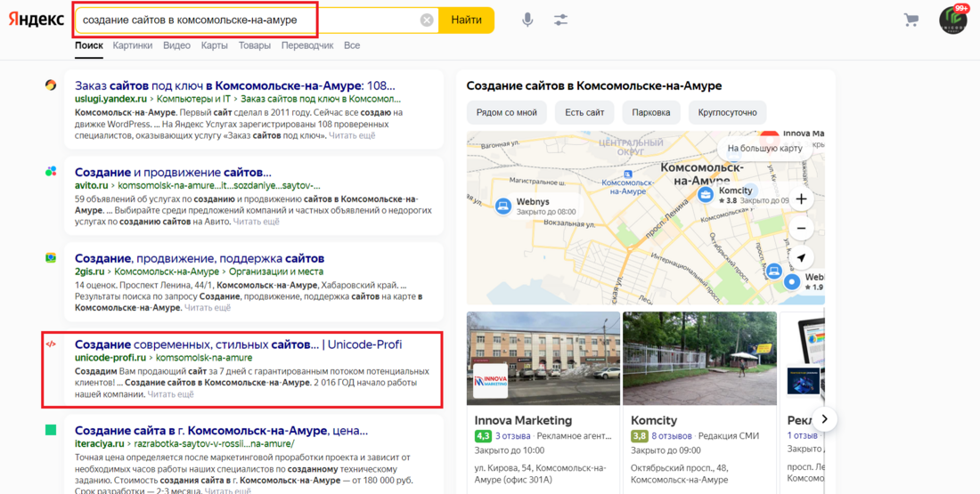Open Komcity organization name
This screenshot has height=494, width=980.
654,420
